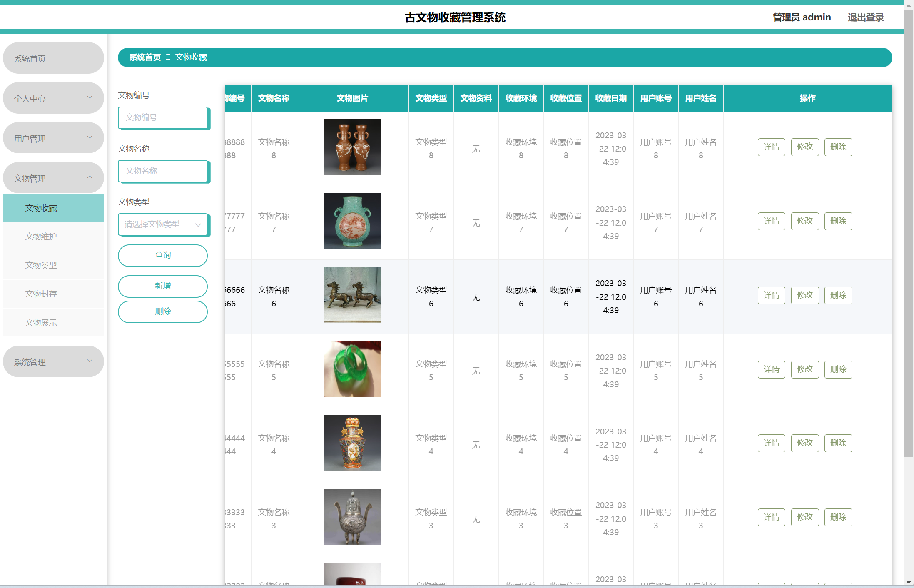Click 详情 for 文物名称8 row
The width and height of the screenshot is (914, 588).
[771, 147]
